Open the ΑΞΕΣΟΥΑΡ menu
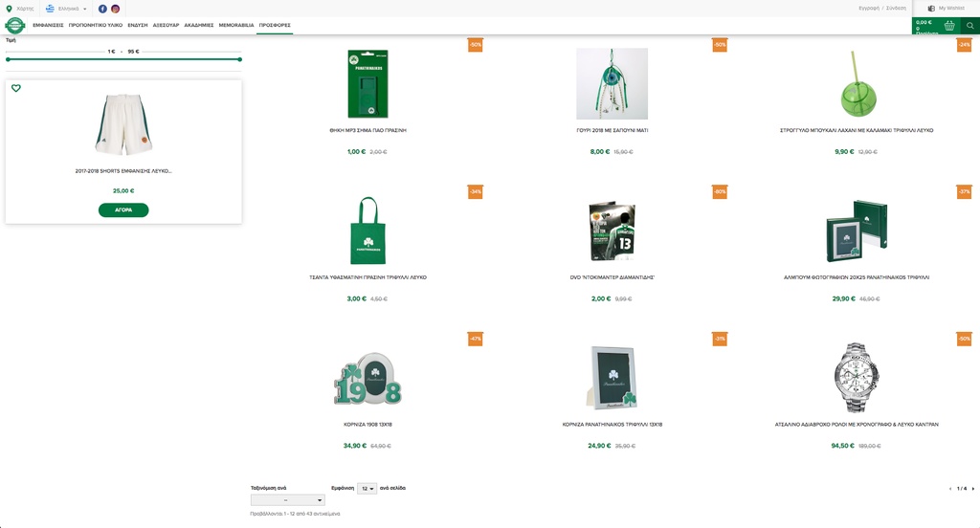 [166, 26]
